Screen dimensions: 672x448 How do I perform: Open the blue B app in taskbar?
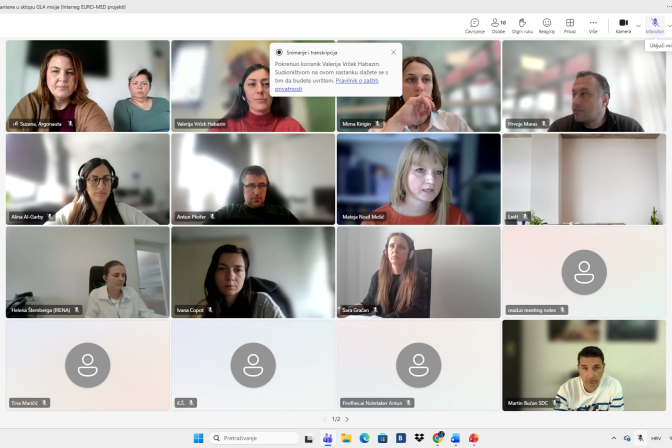[x=401, y=438]
